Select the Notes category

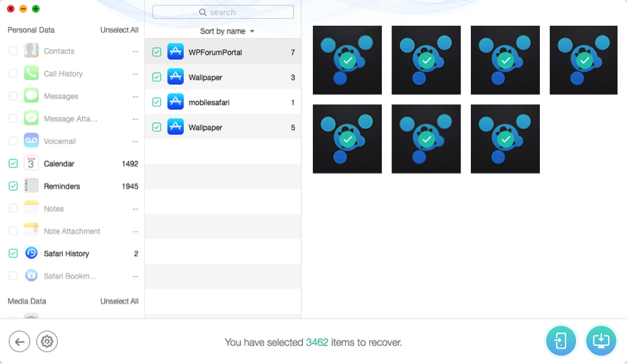point(54,209)
